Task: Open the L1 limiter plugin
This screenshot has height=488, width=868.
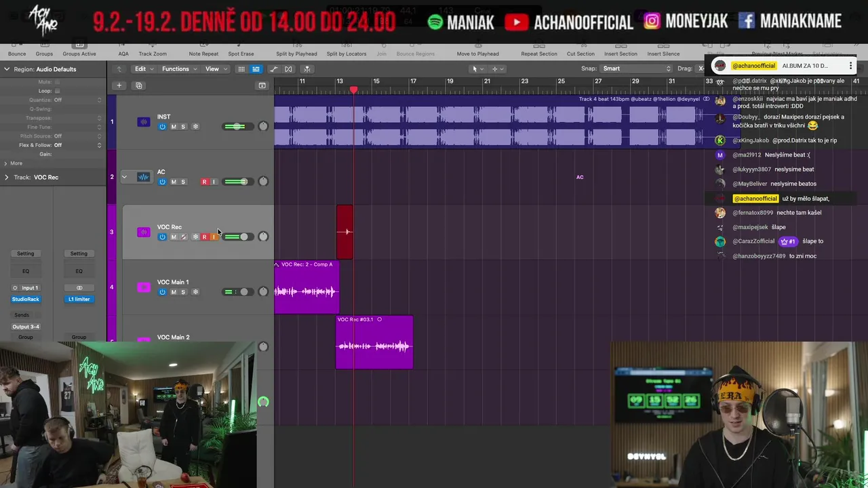Action: tap(79, 299)
